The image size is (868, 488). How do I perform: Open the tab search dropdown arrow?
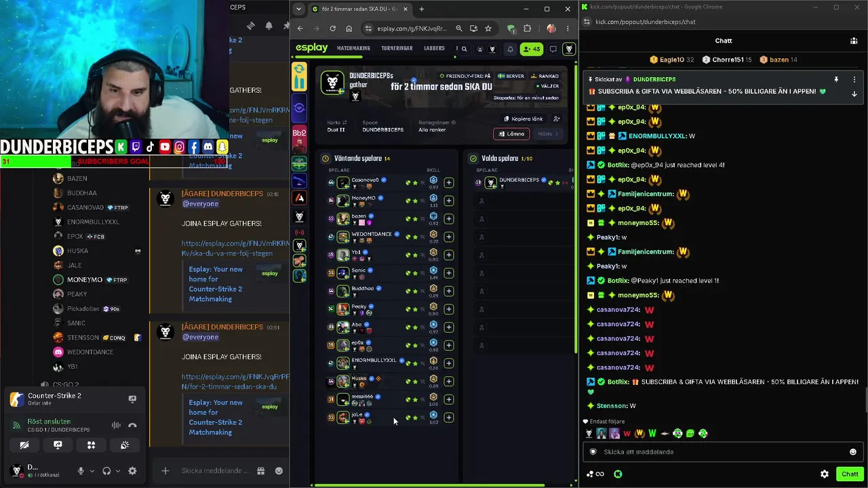coord(299,9)
